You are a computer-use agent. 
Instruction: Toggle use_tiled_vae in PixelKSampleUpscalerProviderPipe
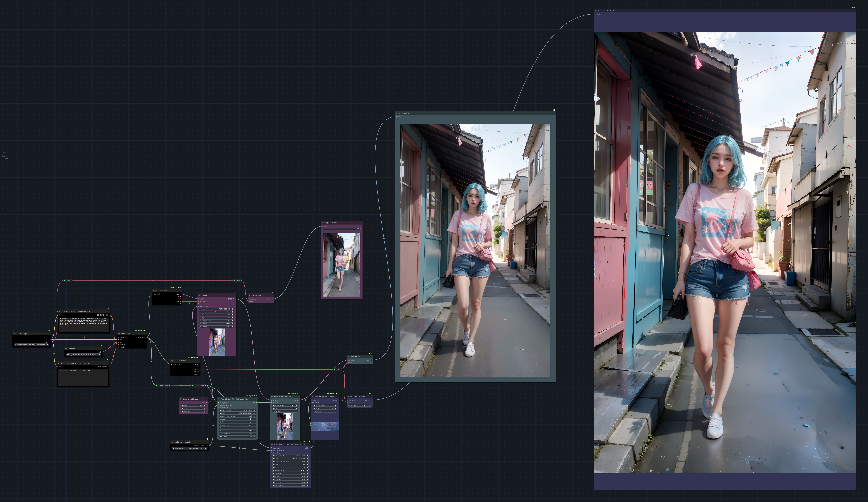[x=237, y=434]
